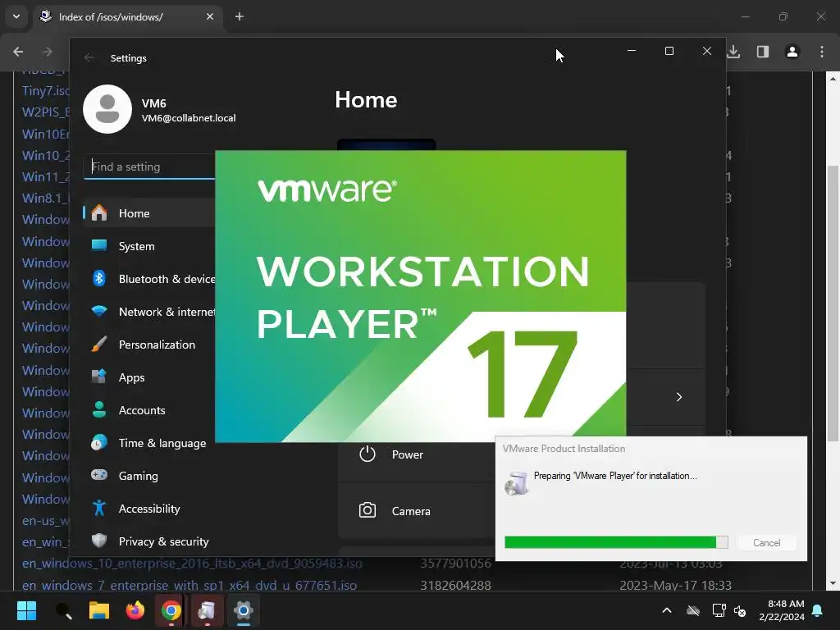This screenshot has height=630, width=840.
Task: Open Privacy & security shield icon
Action: coord(99,541)
